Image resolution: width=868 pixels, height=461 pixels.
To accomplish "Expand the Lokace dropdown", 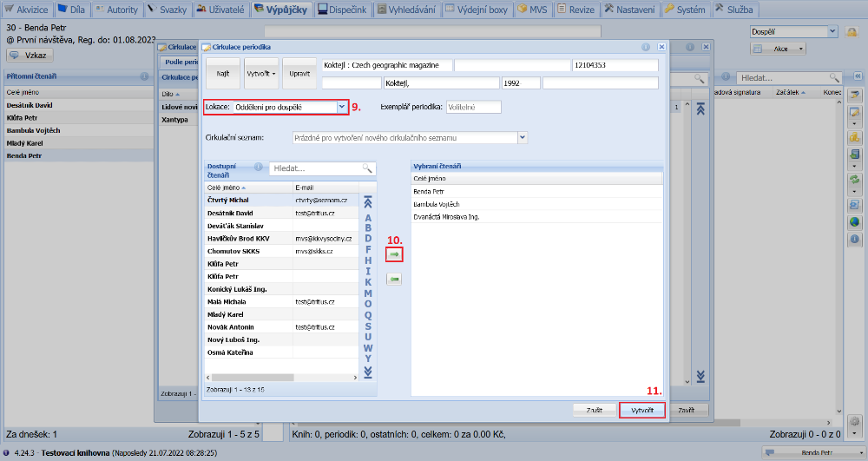I will coord(342,107).
